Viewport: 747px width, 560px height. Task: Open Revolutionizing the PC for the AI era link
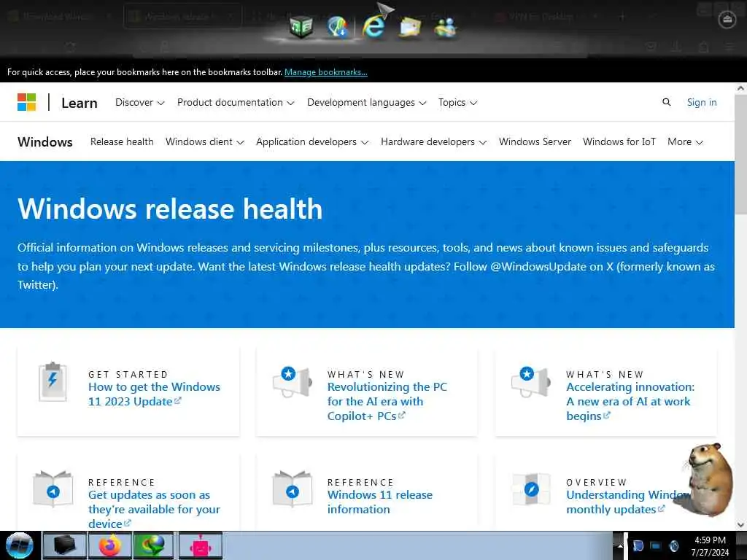tap(387, 401)
